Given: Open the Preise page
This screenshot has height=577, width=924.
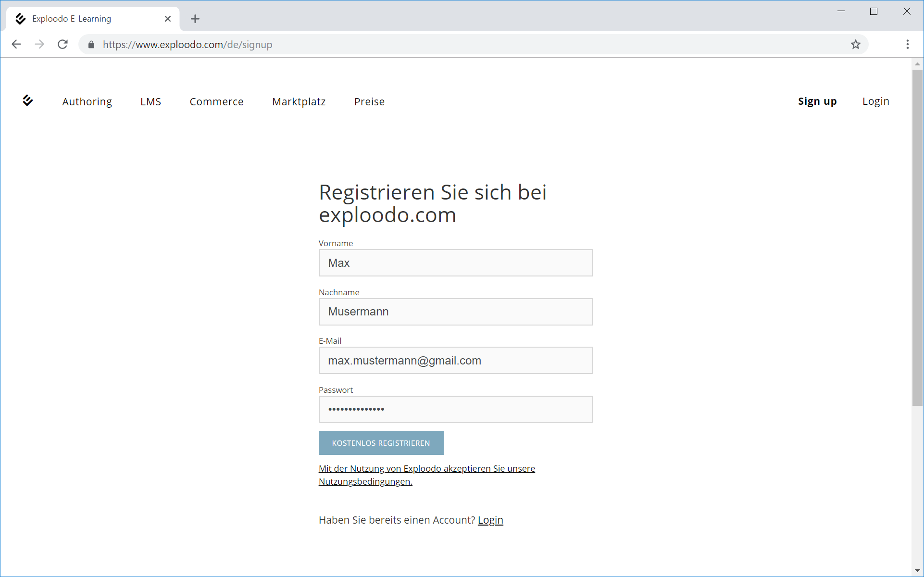Looking at the screenshot, I should tap(369, 101).
